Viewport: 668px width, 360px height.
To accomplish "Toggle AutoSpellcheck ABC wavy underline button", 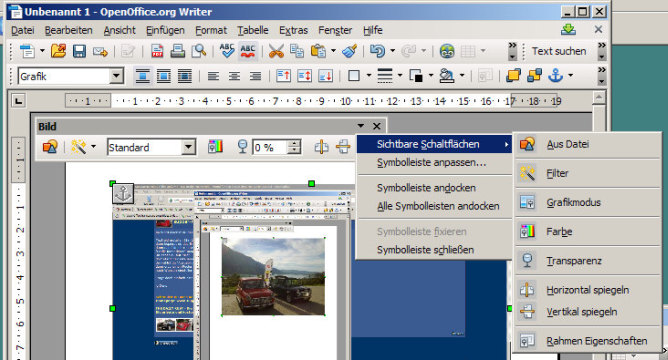I will click(x=248, y=51).
